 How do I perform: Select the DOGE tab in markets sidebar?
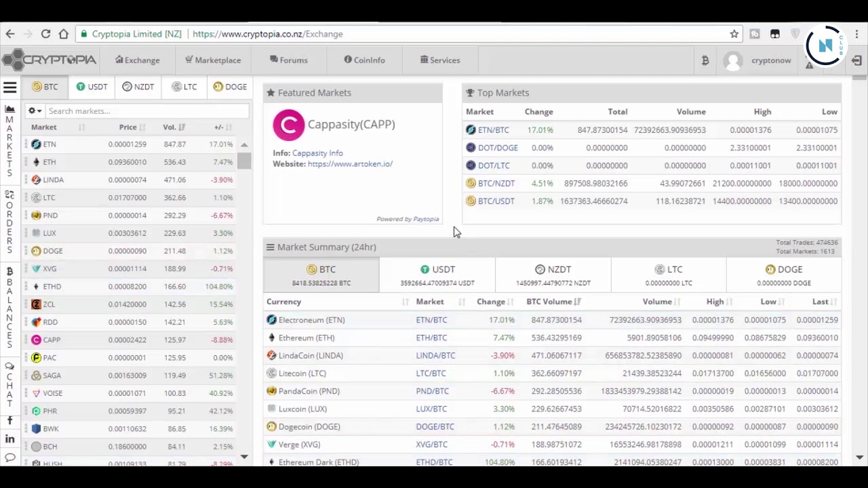tap(230, 87)
